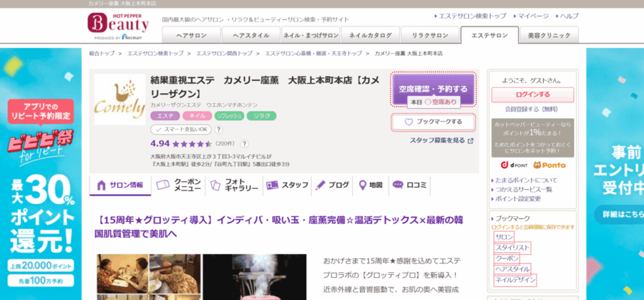The image size is (644, 300).
Task: Open 会員登録する (無料) link
Action: (532, 109)
